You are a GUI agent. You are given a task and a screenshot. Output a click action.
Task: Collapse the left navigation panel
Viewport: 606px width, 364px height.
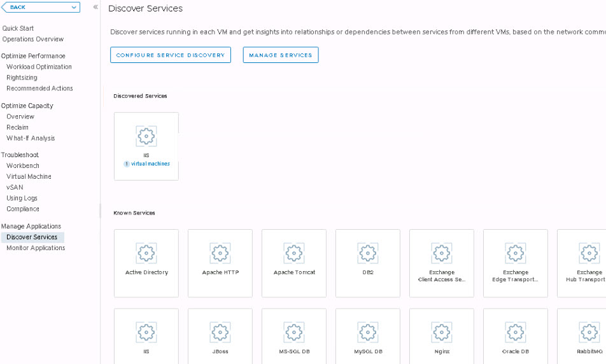coord(95,7)
